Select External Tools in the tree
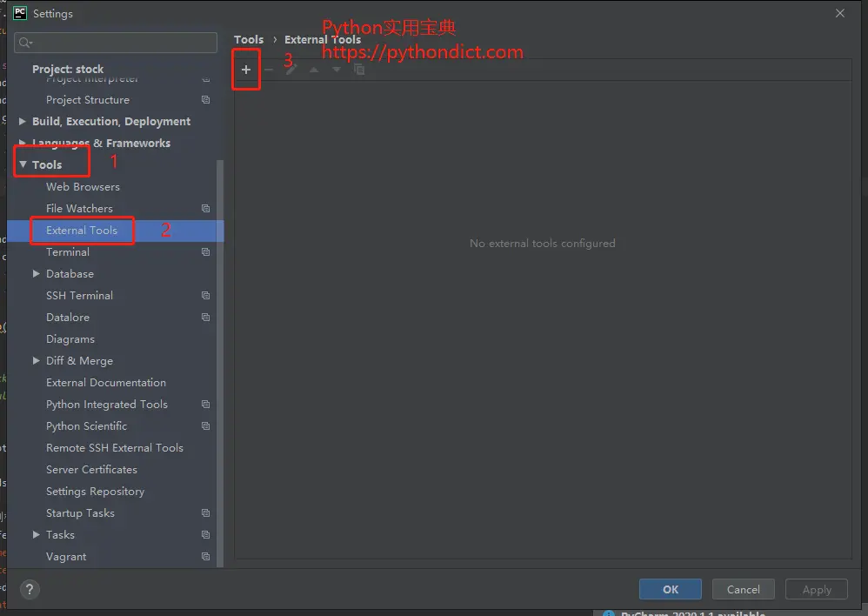 (82, 231)
